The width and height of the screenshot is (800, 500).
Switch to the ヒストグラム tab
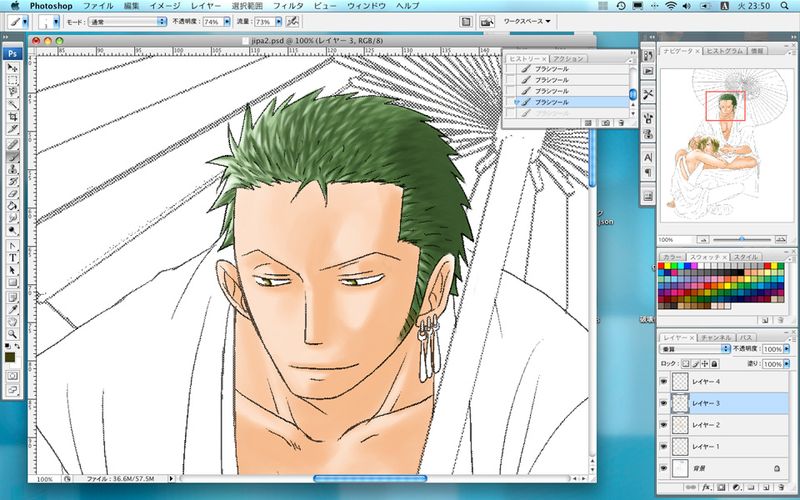[725, 51]
